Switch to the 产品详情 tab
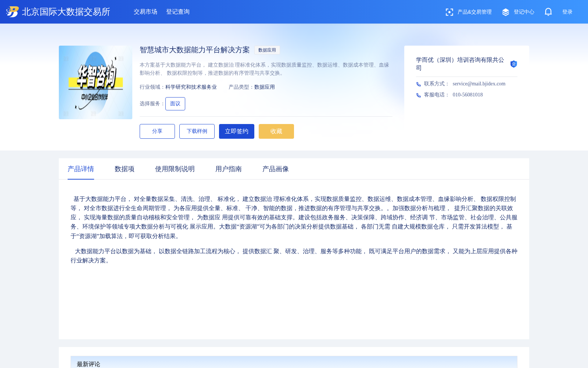Image resolution: width=588 pixels, height=368 pixels. [x=81, y=169]
